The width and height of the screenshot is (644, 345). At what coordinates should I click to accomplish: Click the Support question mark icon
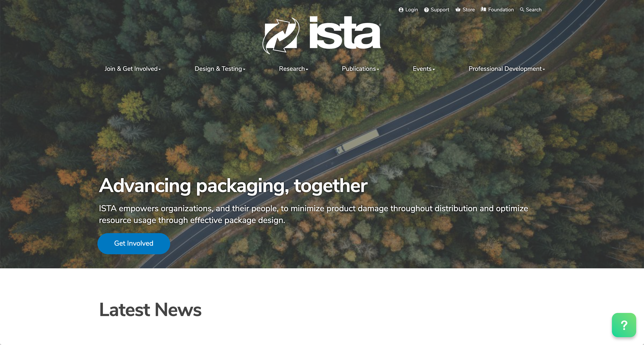pyautogui.click(x=426, y=10)
